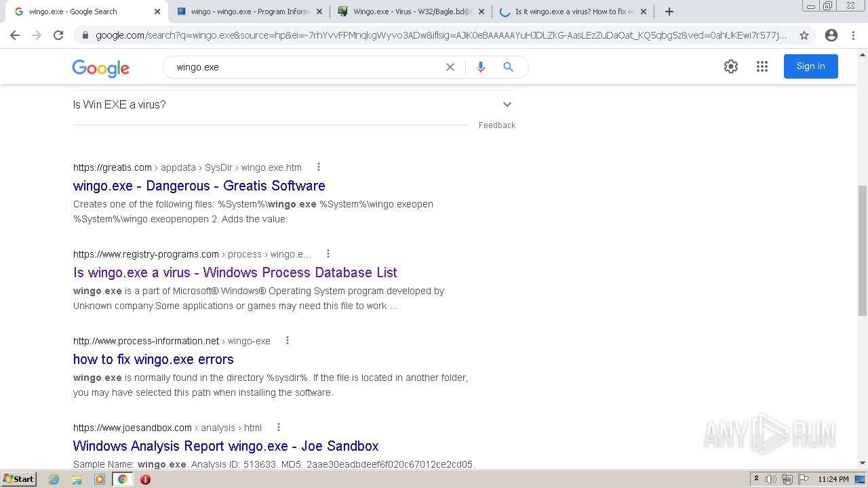Open three-dot options for registry-programs.com result
This screenshot has height=488, width=868.
(328, 253)
